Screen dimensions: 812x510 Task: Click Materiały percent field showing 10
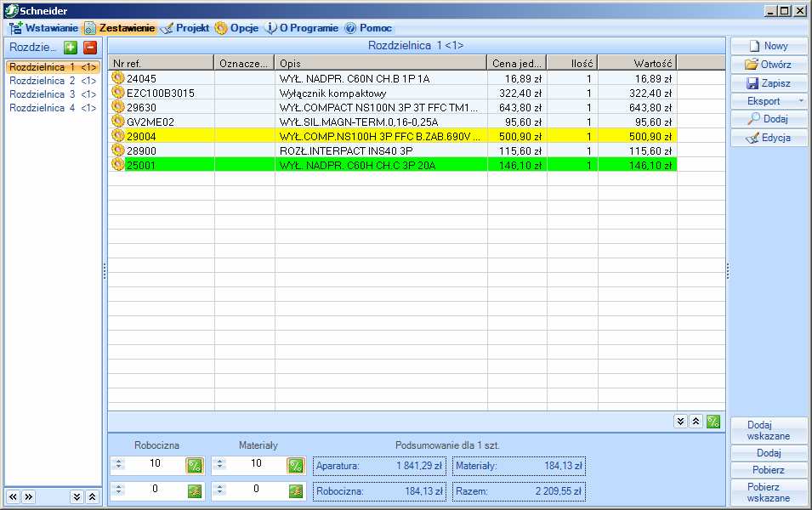point(256,463)
